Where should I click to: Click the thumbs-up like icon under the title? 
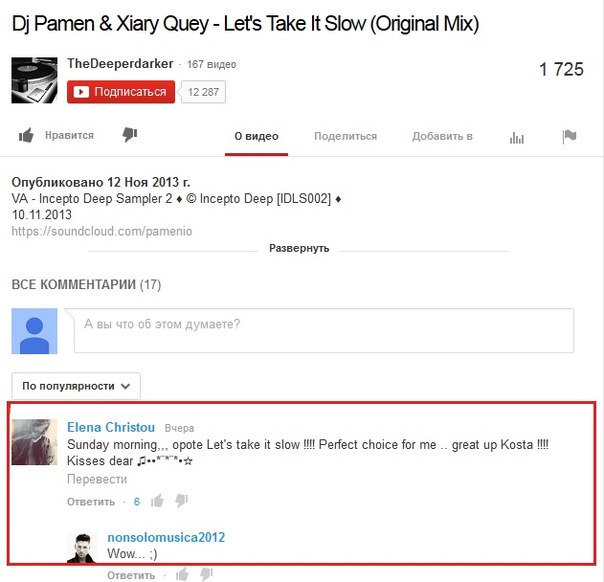coord(26,135)
